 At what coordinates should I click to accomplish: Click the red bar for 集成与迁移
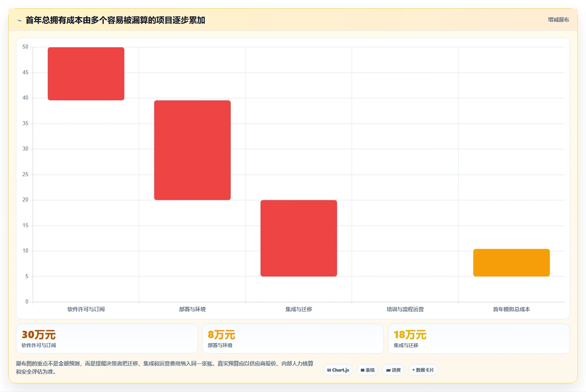tap(299, 238)
